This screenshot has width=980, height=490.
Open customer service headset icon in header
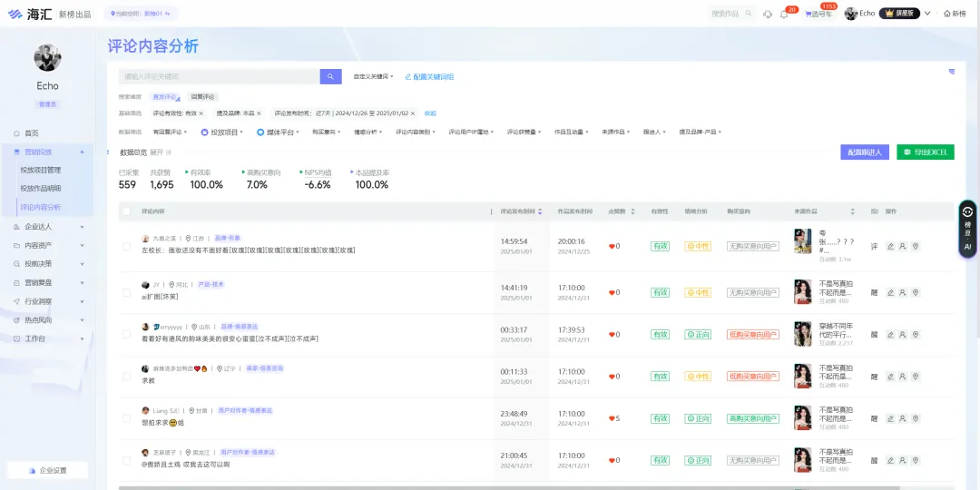pyautogui.click(x=768, y=14)
